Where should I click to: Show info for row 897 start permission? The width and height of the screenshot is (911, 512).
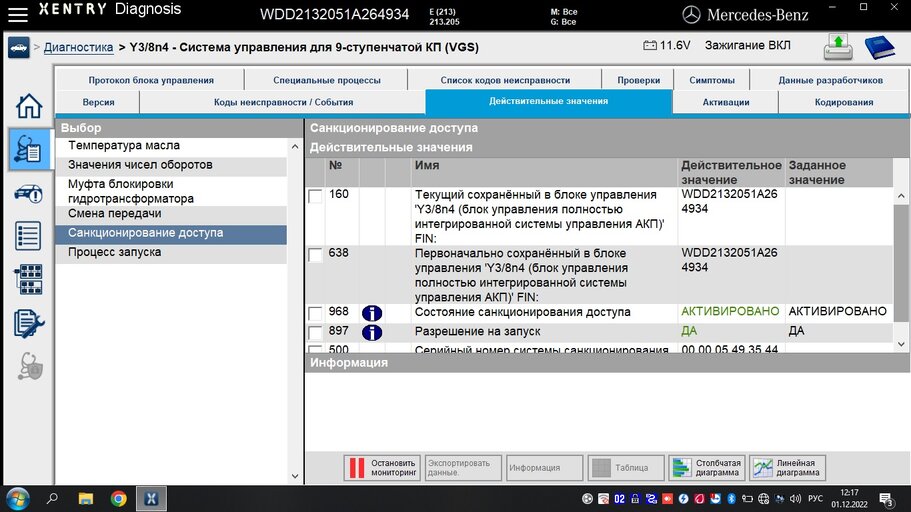click(x=372, y=332)
